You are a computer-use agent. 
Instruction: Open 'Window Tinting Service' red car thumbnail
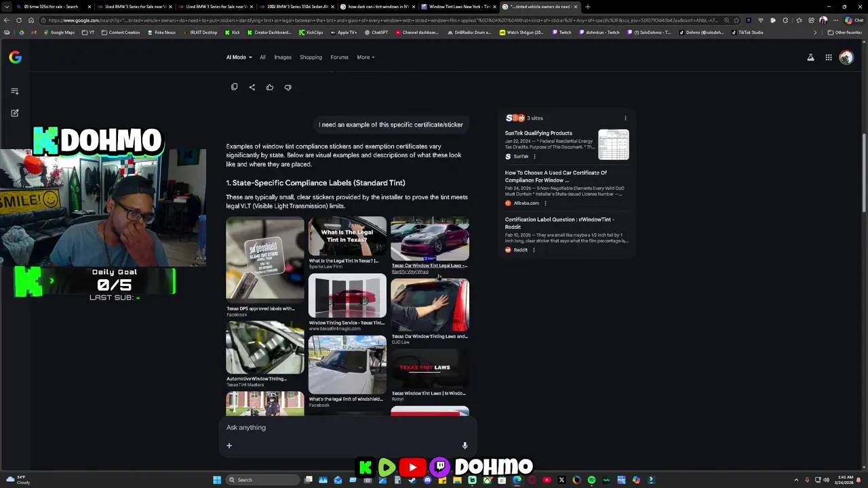[x=347, y=296]
